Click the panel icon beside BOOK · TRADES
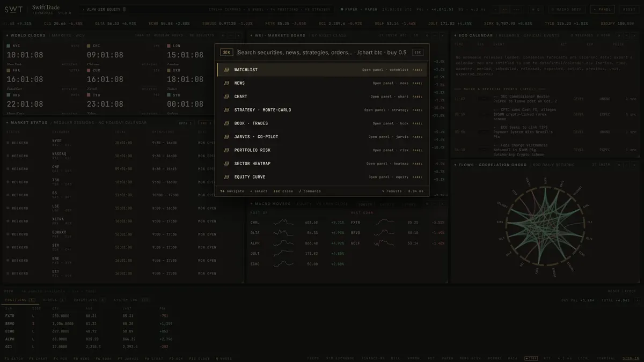644x362 pixels. [226, 123]
